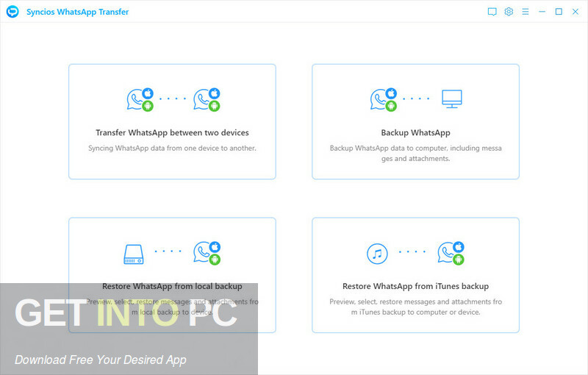Click the WhatsApp icon in Backup card
Viewport: 588px width, 375px height.
point(383,99)
